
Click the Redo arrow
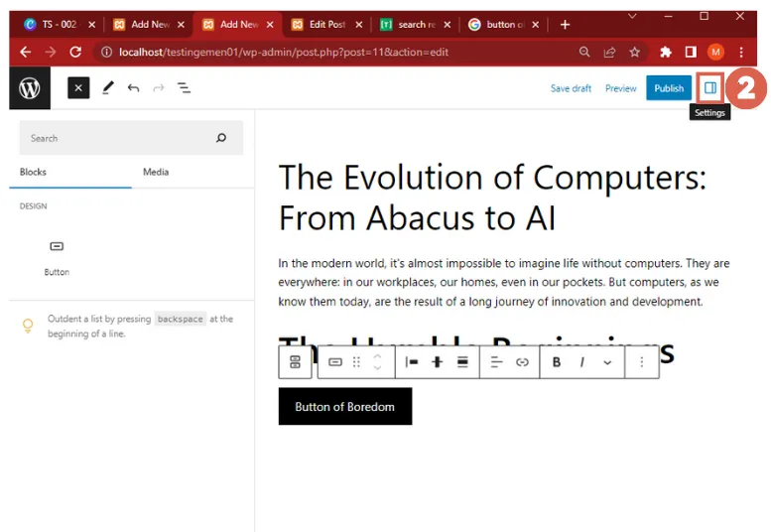(159, 88)
